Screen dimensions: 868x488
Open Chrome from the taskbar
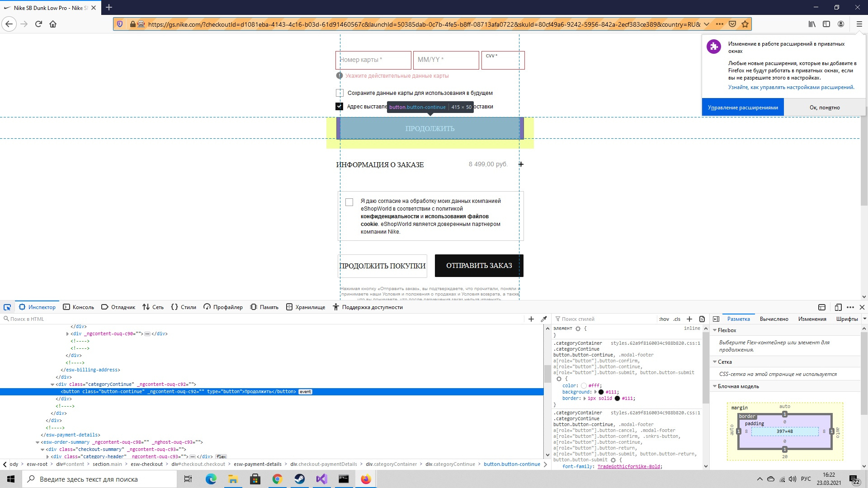[x=277, y=479]
